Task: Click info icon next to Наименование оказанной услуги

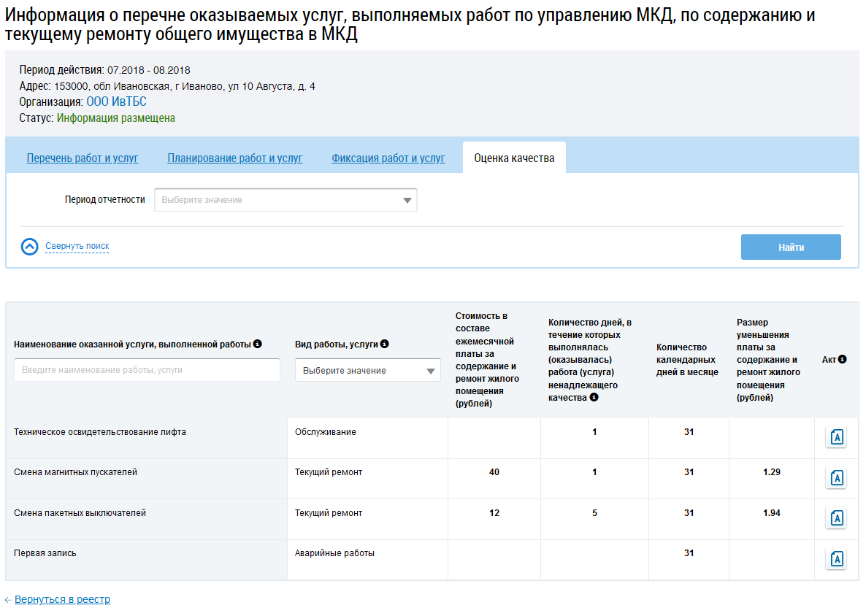Action: (257, 344)
